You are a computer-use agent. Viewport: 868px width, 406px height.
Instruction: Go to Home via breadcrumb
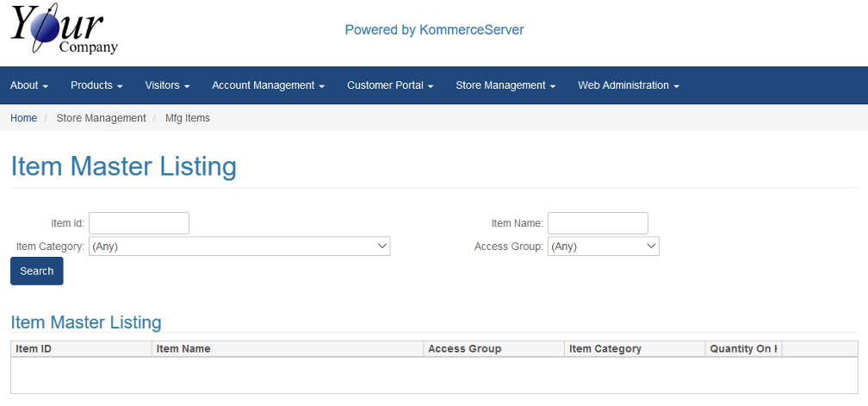23,118
